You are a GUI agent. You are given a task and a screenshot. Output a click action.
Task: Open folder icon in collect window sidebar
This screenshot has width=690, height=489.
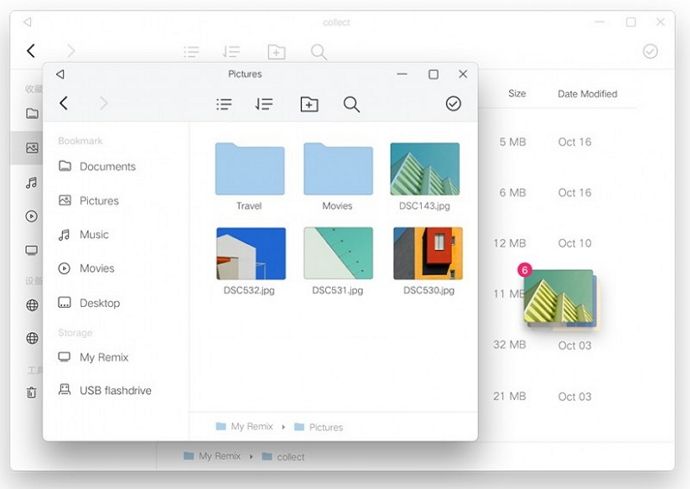point(32,114)
